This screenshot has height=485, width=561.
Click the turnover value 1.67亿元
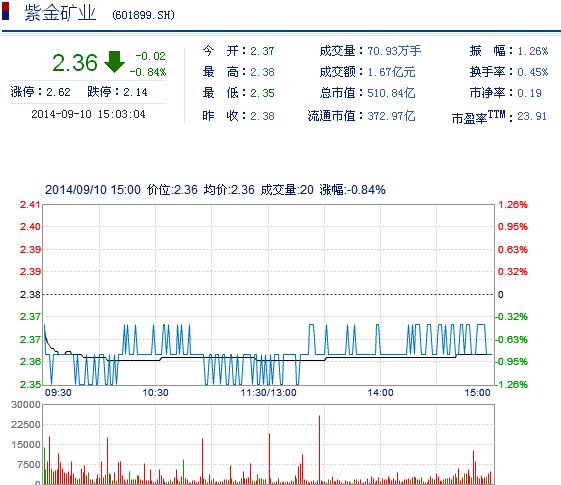point(391,72)
